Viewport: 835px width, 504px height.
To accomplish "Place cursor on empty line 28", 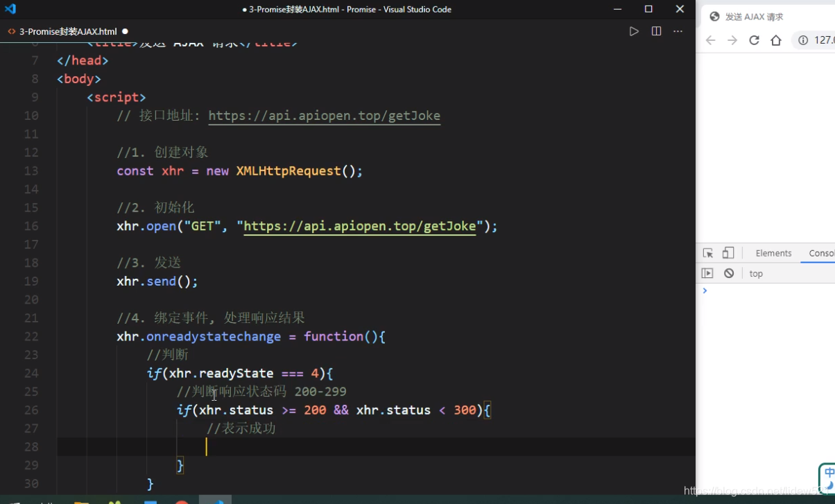I will [x=376, y=446].
